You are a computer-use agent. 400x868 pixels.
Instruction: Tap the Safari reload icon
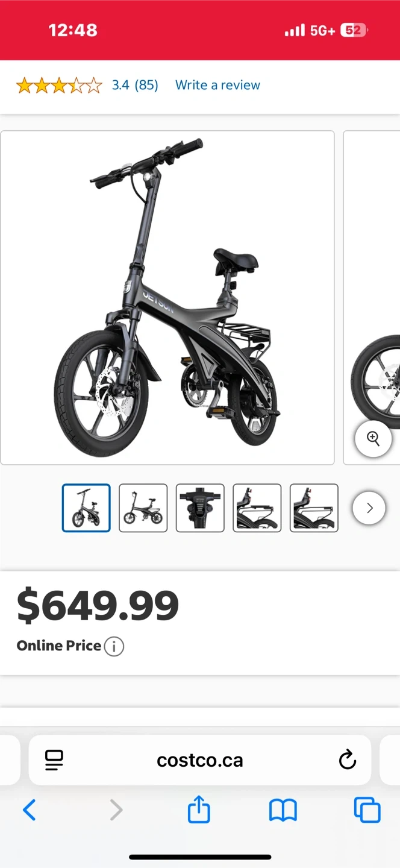click(x=348, y=760)
